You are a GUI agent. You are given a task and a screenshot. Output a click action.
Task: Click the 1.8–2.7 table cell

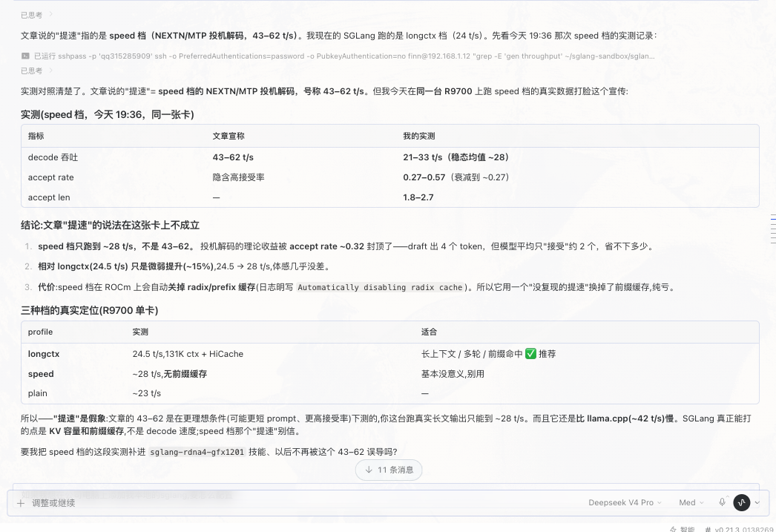[x=418, y=197]
